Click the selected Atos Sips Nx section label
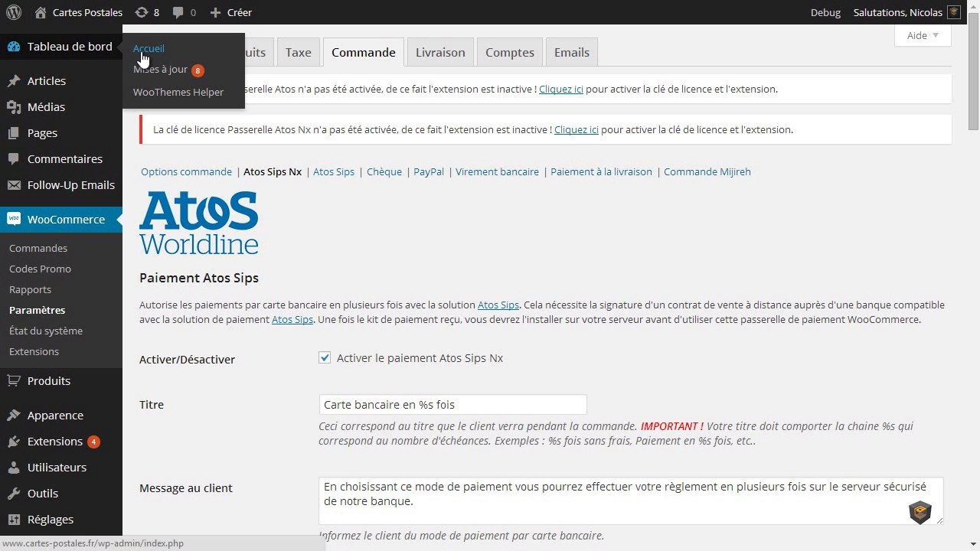This screenshot has height=551, width=980. [273, 171]
